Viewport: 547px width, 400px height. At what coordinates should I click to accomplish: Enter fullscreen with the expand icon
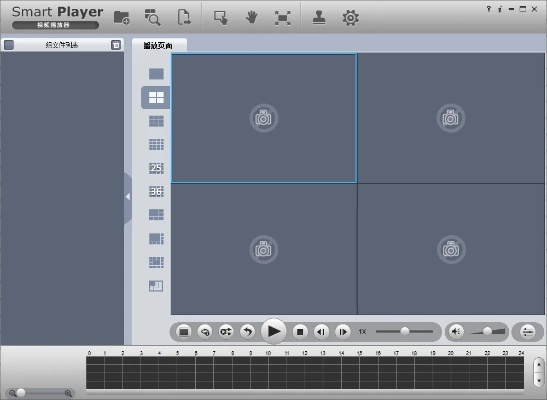[283, 18]
